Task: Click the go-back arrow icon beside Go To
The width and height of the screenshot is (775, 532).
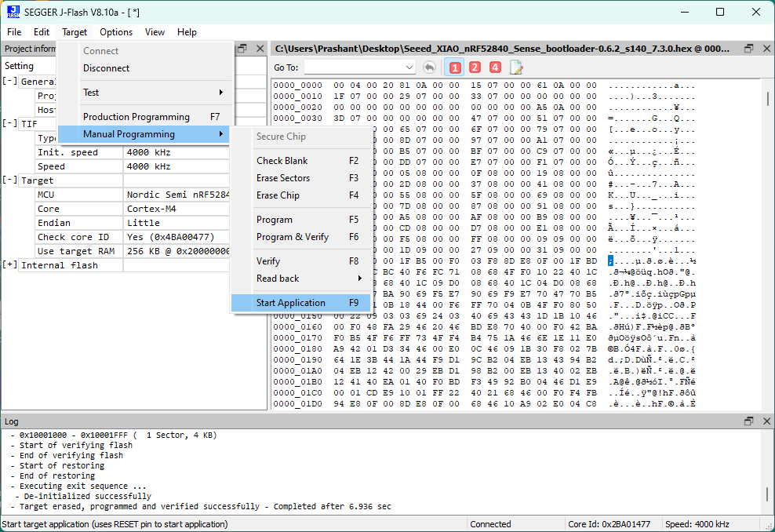Action: (x=430, y=67)
